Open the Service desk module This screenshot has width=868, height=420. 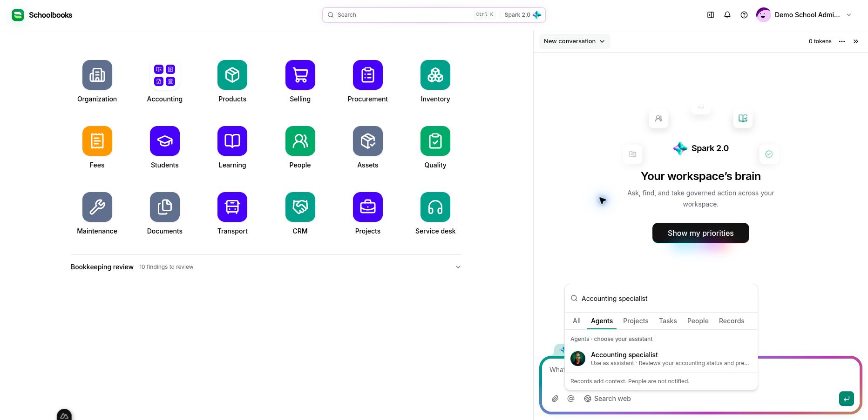[435, 207]
